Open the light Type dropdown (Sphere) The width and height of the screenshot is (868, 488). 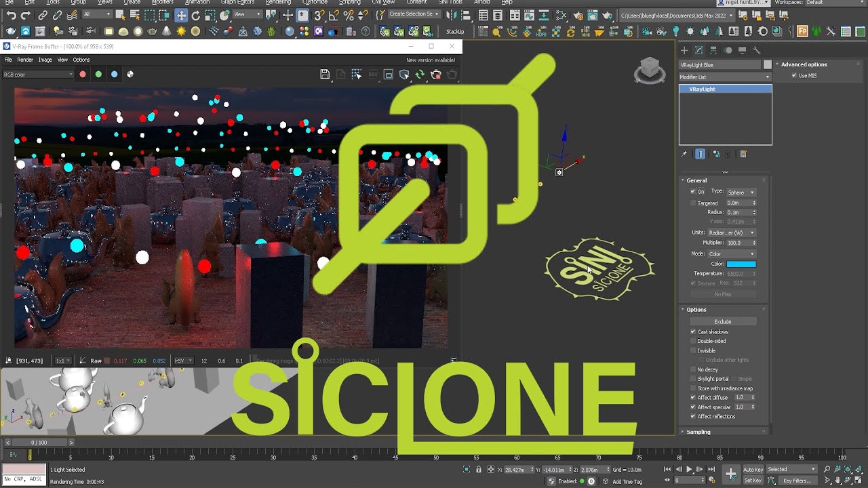pos(741,192)
